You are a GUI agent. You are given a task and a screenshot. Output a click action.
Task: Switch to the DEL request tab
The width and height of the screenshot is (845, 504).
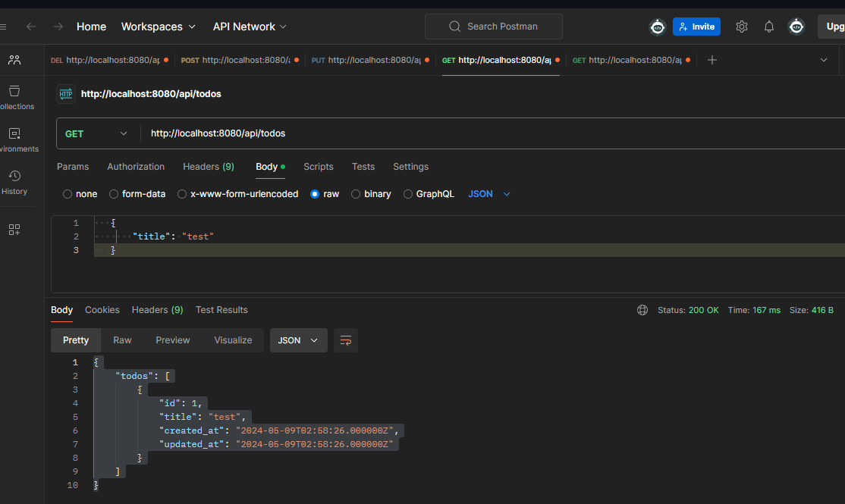coord(109,60)
